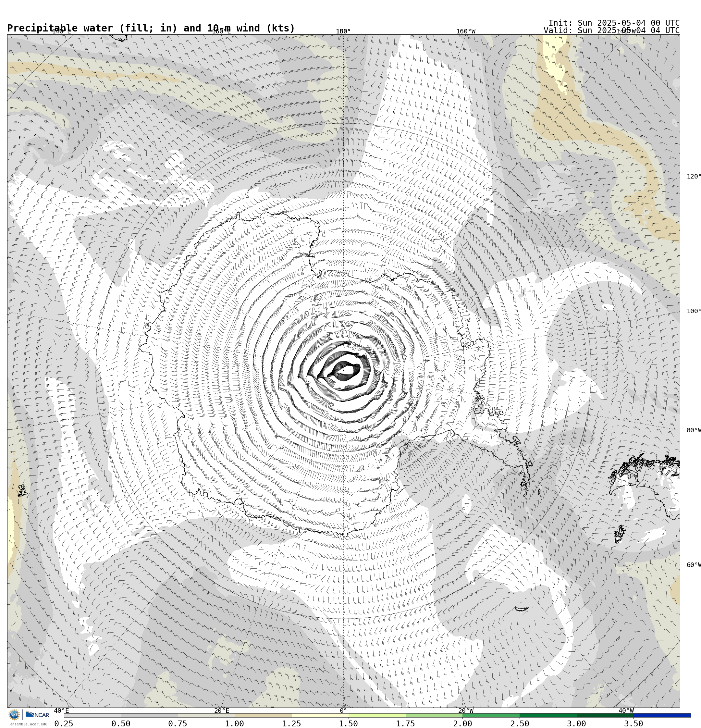Click the dense wind-barb center near the South Pole
The image size is (701, 728).
[x=344, y=371]
